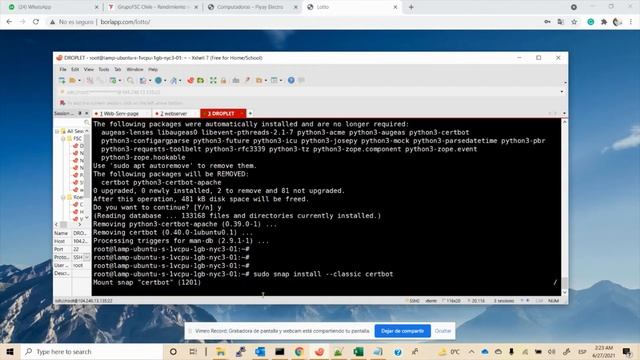Switch to the Computadoras browser tab

(252, 7)
